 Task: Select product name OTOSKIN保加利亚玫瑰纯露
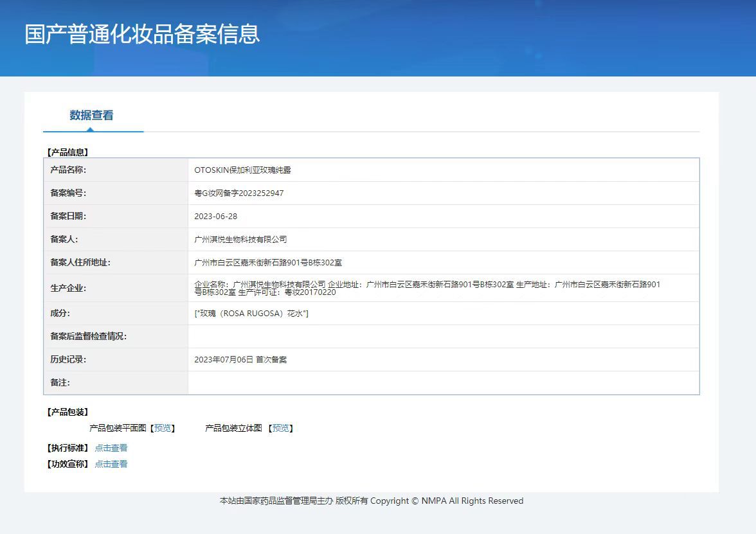pyautogui.click(x=242, y=170)
